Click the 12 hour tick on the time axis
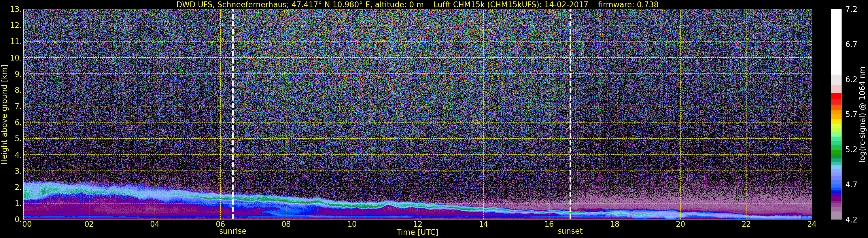The image size is (868, 238). (417, 224)
